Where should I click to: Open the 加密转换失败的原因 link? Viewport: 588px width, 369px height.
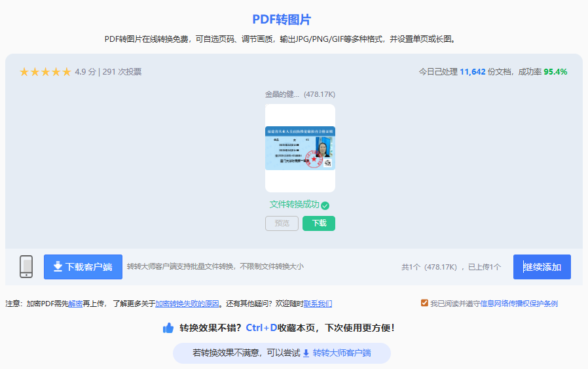(x=187, y=304)
